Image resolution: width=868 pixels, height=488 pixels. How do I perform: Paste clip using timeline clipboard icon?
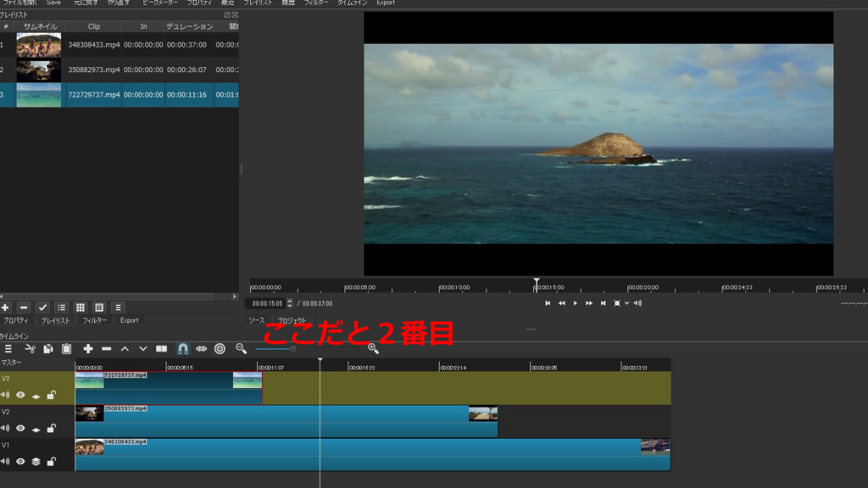tap(66, 348)
